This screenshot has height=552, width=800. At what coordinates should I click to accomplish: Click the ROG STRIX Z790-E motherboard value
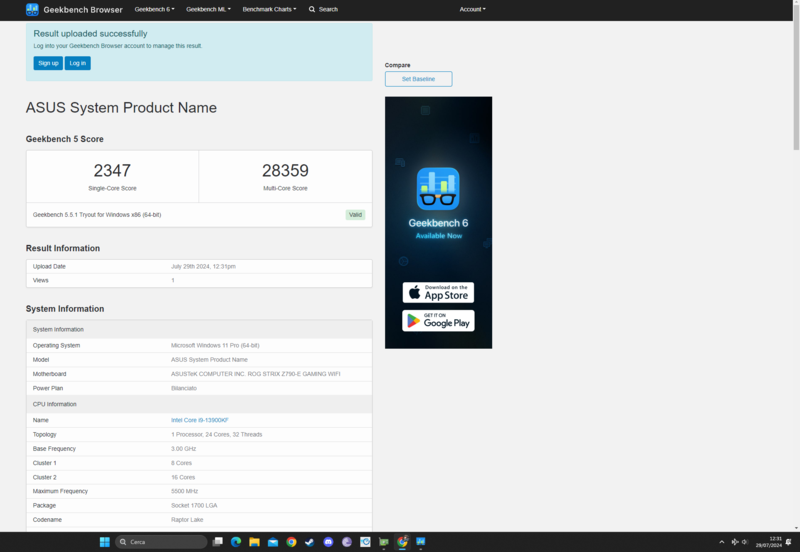[x=255, y=374]
